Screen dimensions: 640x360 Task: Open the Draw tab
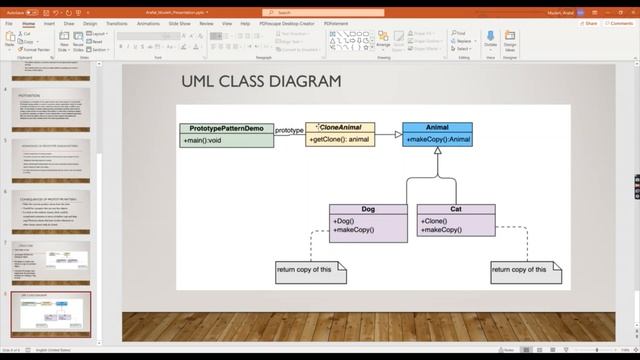(69, 24)
